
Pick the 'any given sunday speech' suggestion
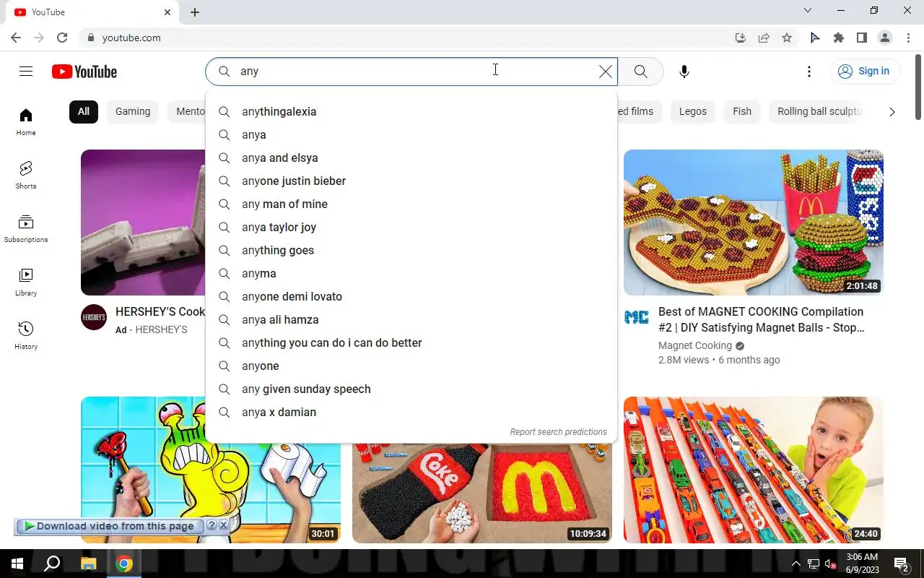click(411, 389)
